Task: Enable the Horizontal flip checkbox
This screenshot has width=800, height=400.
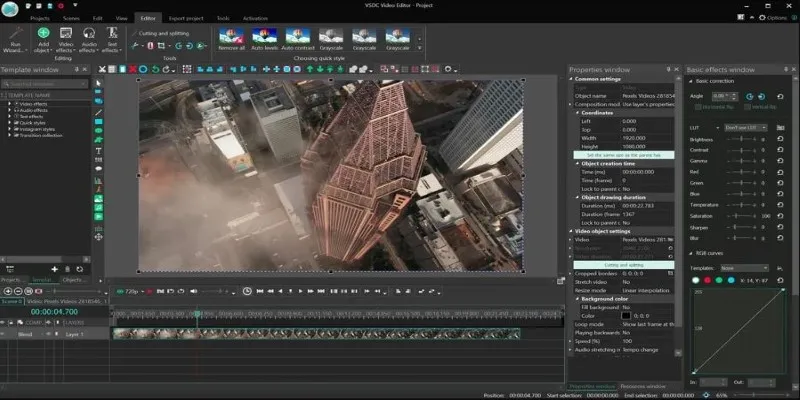Action: click(699, 107)
